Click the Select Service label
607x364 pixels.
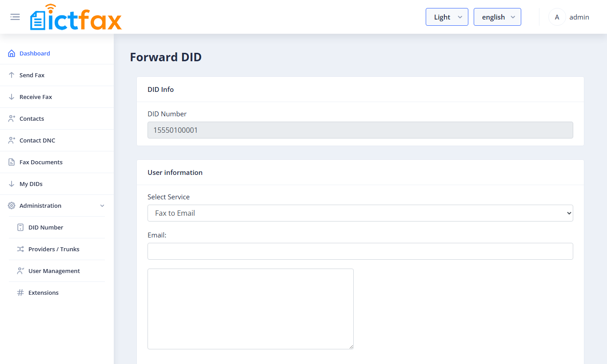pos(168,197)
